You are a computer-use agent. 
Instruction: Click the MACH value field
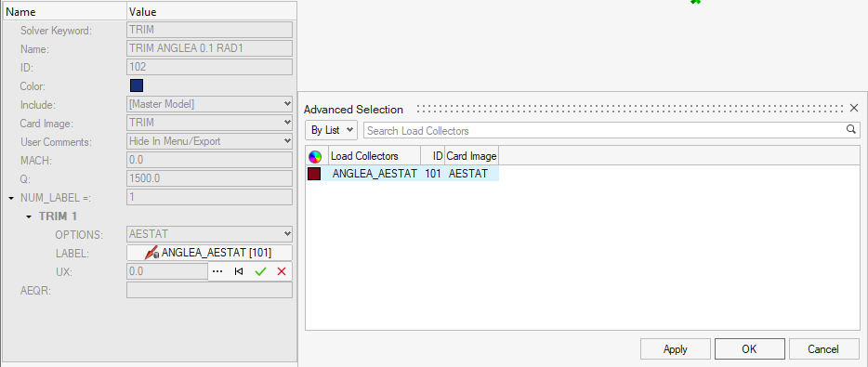click(209, 160)
